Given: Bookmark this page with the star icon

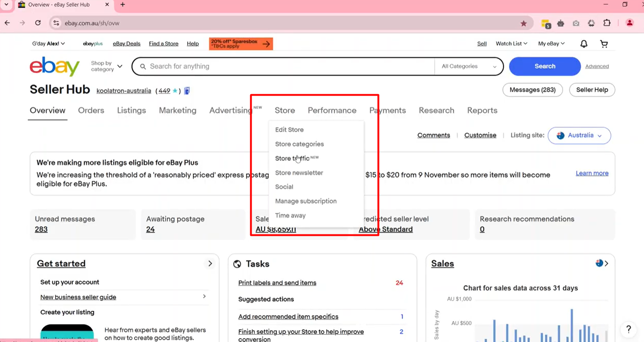Looking at the screenshot, I should coord(523,23).
